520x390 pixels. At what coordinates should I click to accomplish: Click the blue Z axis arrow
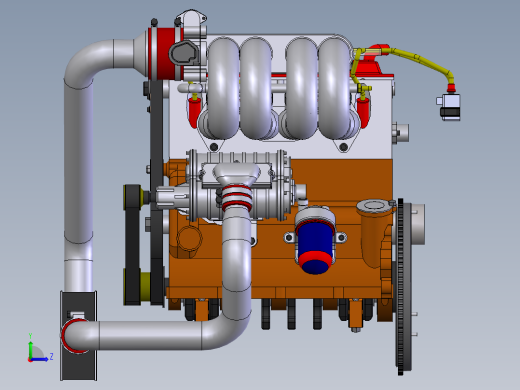coord(41,359)
